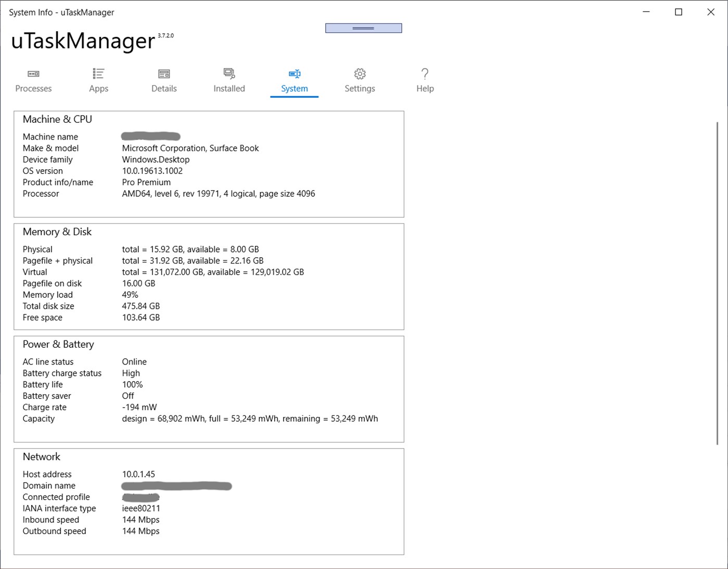Click the version number 3.7.2.0
This screenshot has width=728, height=569.
[165, 35]
